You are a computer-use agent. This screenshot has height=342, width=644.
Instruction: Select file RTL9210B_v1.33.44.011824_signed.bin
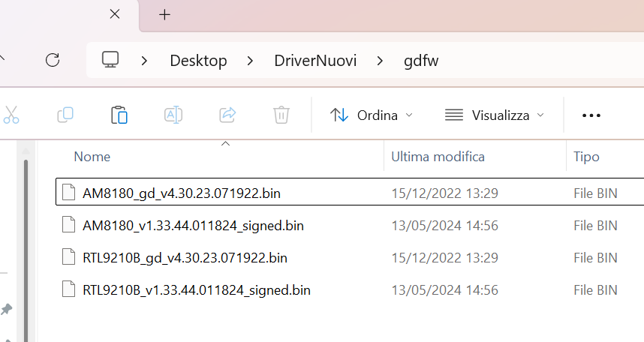(x=197, y=289)
